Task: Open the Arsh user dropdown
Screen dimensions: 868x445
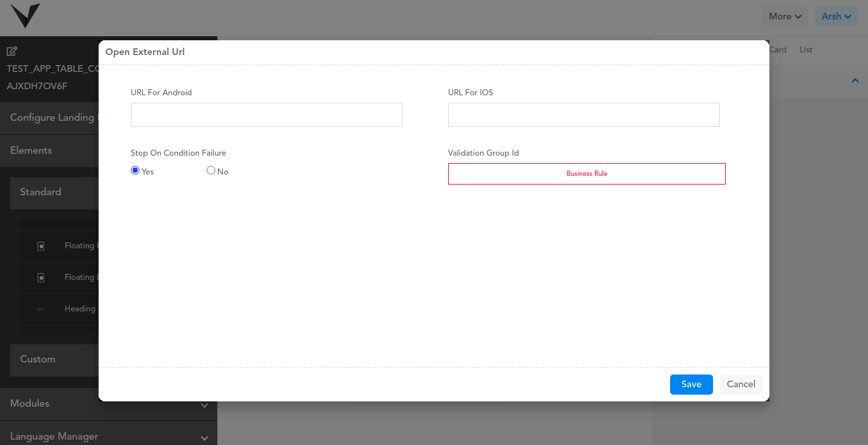Action: (x=836, y=16)
